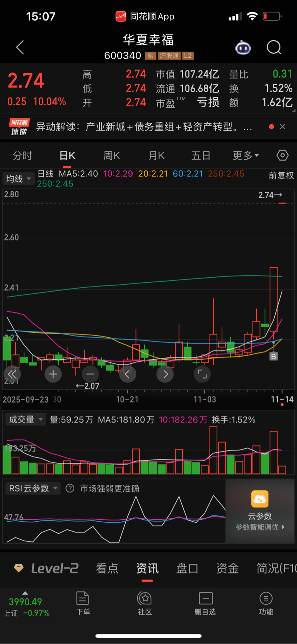Tap the 华夏幸福 stock title
This screenshot has height=644, width=297.
point(148,39)
